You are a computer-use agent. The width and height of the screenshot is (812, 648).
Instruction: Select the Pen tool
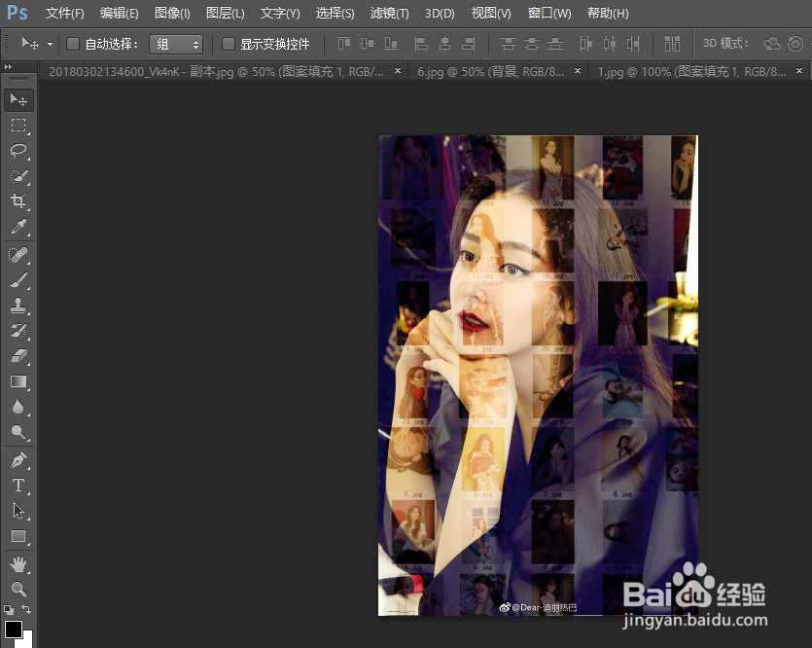[x=18, y=460]
